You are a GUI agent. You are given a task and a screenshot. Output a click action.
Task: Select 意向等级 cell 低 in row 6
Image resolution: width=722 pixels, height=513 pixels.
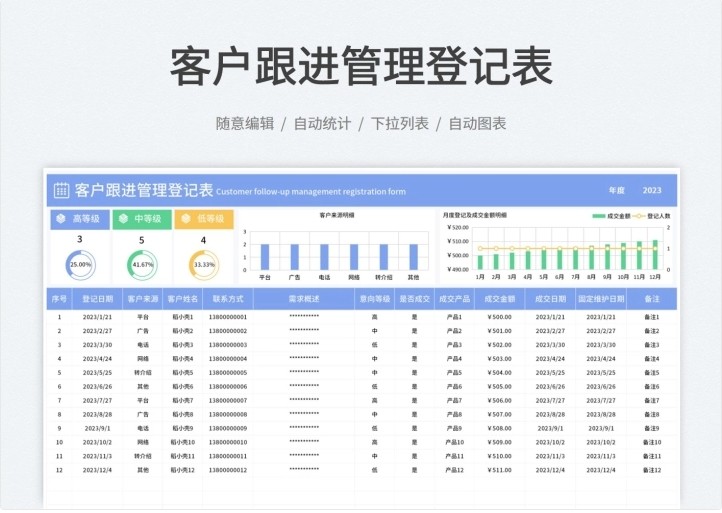click(x=375, y=386)
